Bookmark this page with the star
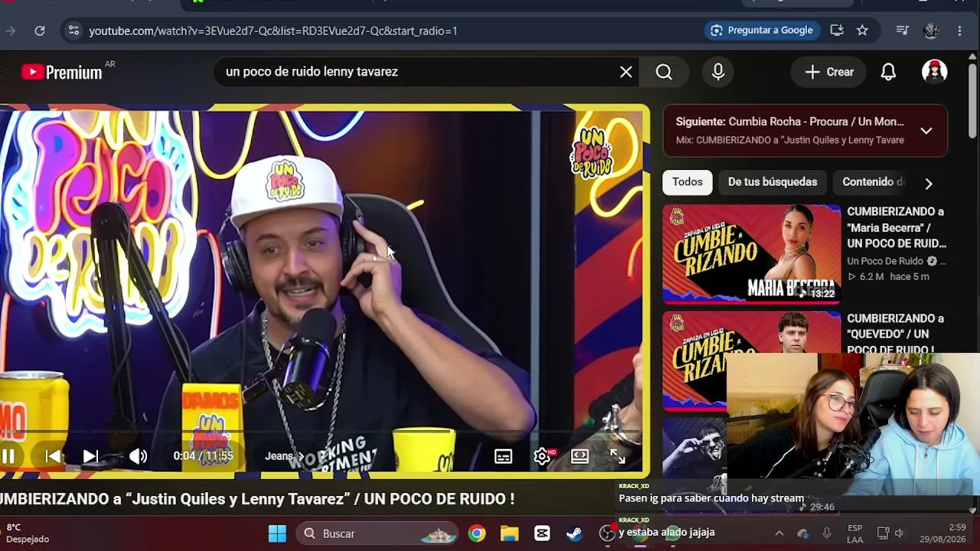This screenshot has height=551, width=980. (x=862, y=31)
